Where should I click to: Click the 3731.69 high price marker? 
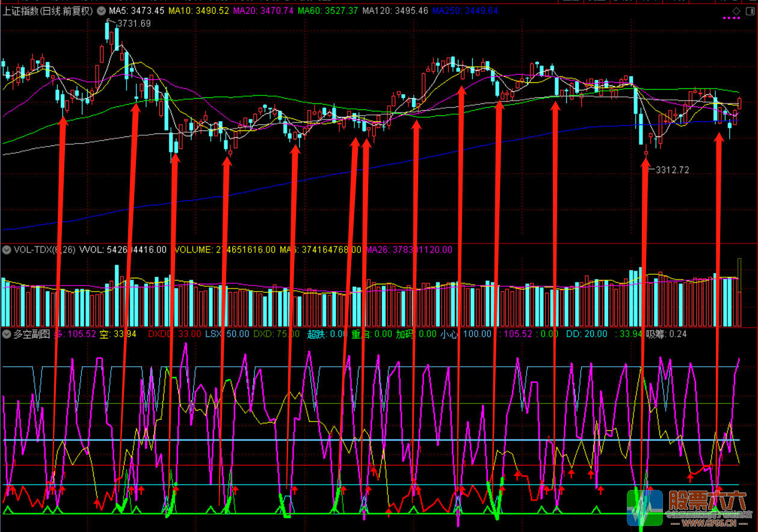134,23
